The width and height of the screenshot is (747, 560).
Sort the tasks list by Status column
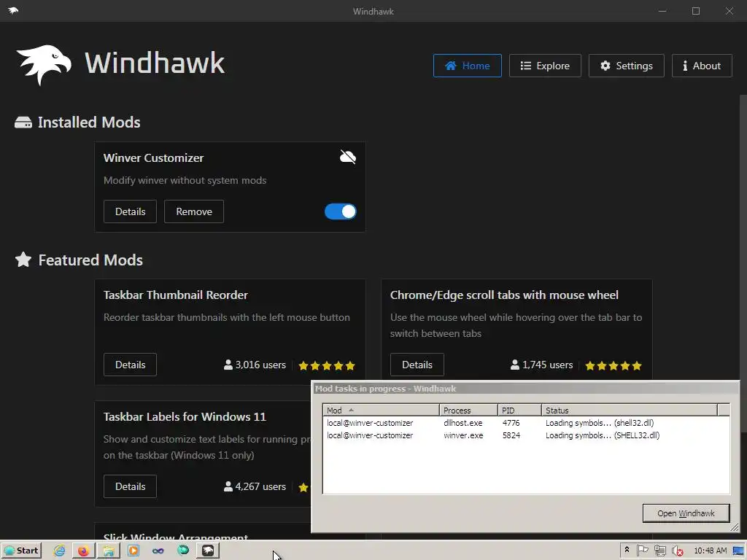click(x=630, y=410)
